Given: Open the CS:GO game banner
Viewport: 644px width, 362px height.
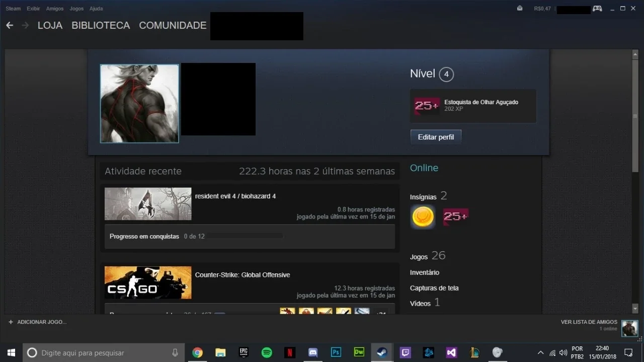Looking at the screenshot, I should (148, 282).
